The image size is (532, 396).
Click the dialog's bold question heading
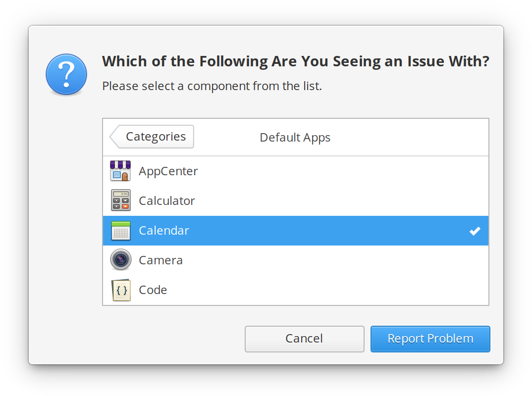click(295, 61)
